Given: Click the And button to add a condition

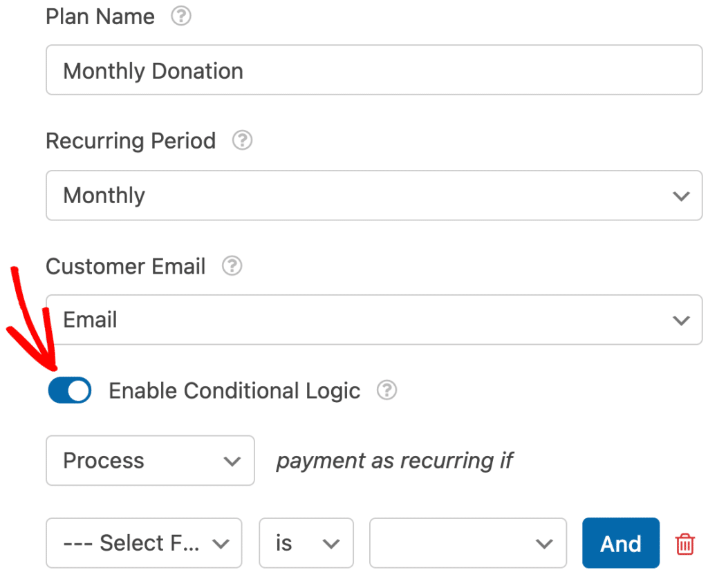Looking at the screenshot, I should coord(620,543).
